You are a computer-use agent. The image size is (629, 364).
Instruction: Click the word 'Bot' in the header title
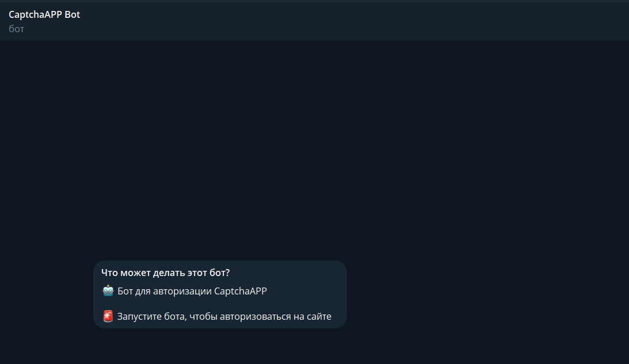pos(72,14)
